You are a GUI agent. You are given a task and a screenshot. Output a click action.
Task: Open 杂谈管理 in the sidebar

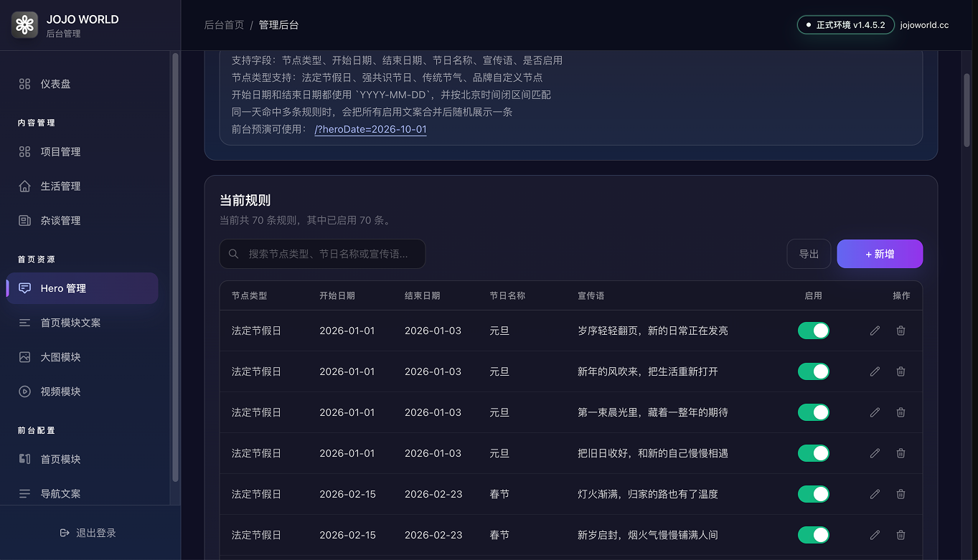[82, 221]
